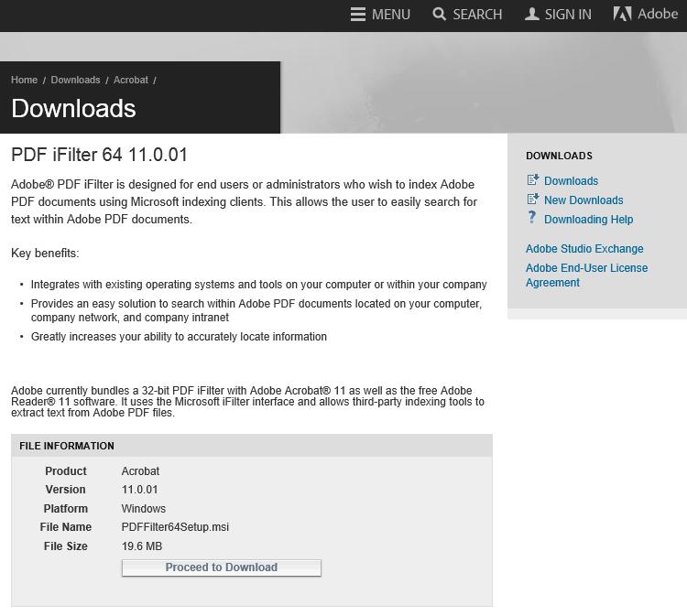Screen dimensions: 687x616
Task: Click bullet 'Provides an easy solution to search'
Action: pos(256,310)
